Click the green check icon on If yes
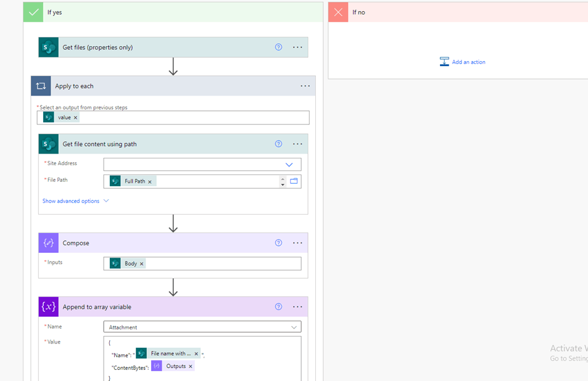588x381 pixels. (x=33, y=12)
